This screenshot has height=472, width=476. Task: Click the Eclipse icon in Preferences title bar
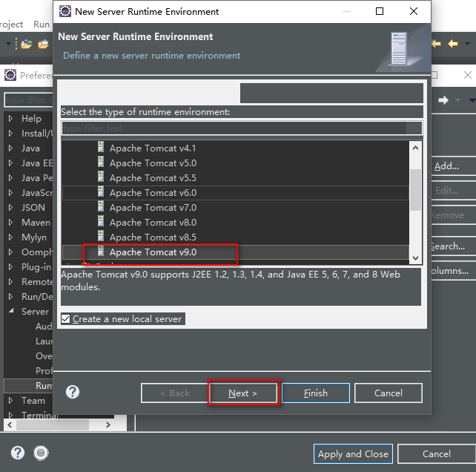10,75
